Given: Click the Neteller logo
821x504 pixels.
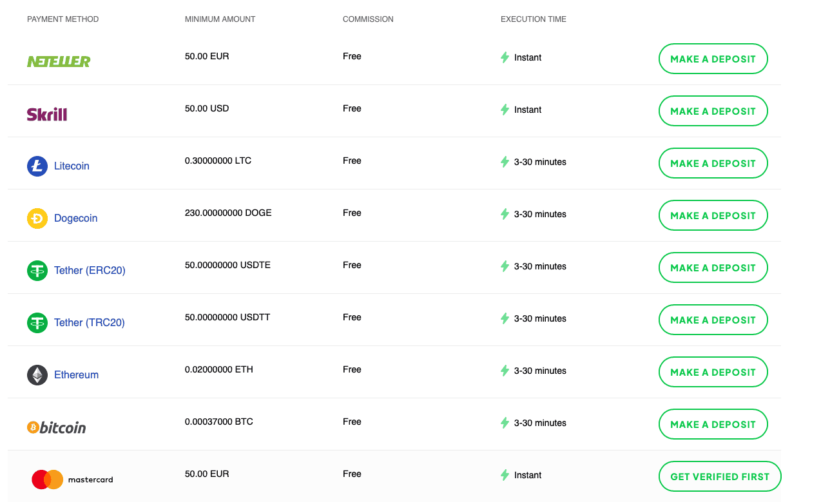Looking at the screenshot, I should 59,61.
